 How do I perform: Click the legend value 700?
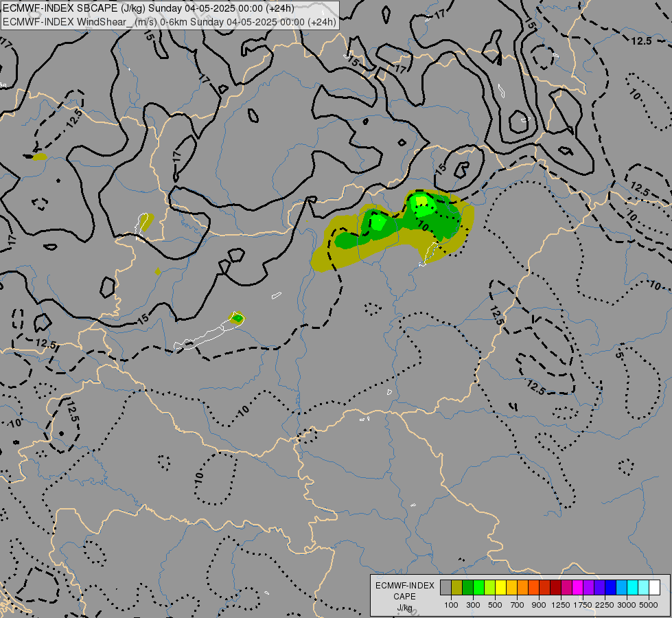coord(517,605)
